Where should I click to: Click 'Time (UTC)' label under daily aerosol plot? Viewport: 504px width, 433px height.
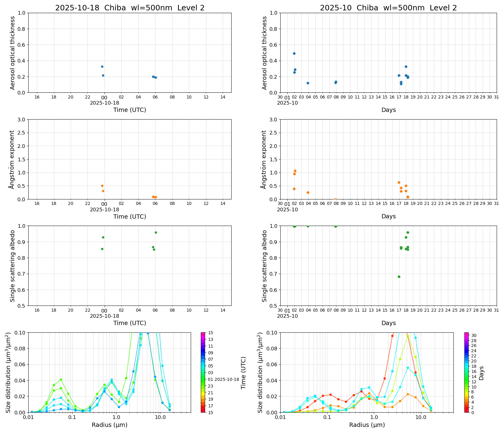tap(130, 110)
